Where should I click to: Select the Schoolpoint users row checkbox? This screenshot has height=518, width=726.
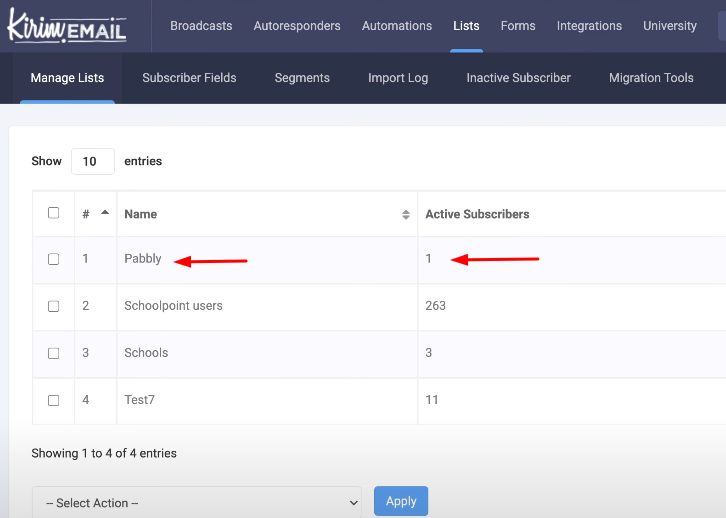point(54,306)
